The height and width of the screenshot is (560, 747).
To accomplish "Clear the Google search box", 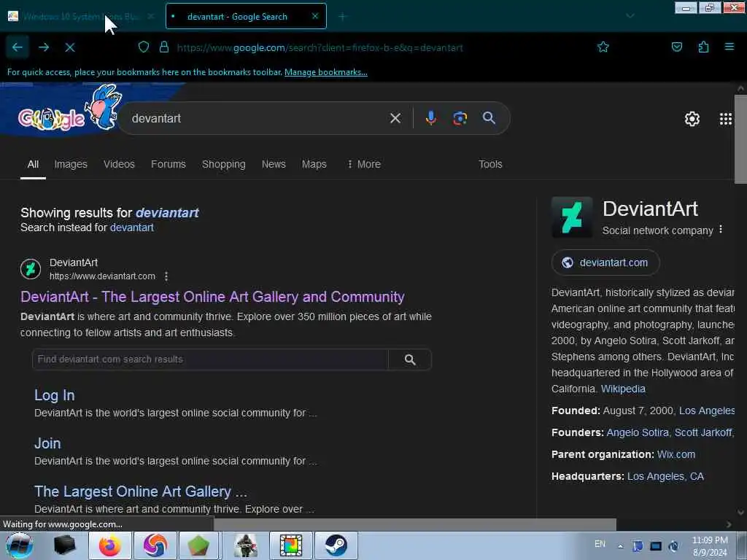I will [x=395, y=118].
